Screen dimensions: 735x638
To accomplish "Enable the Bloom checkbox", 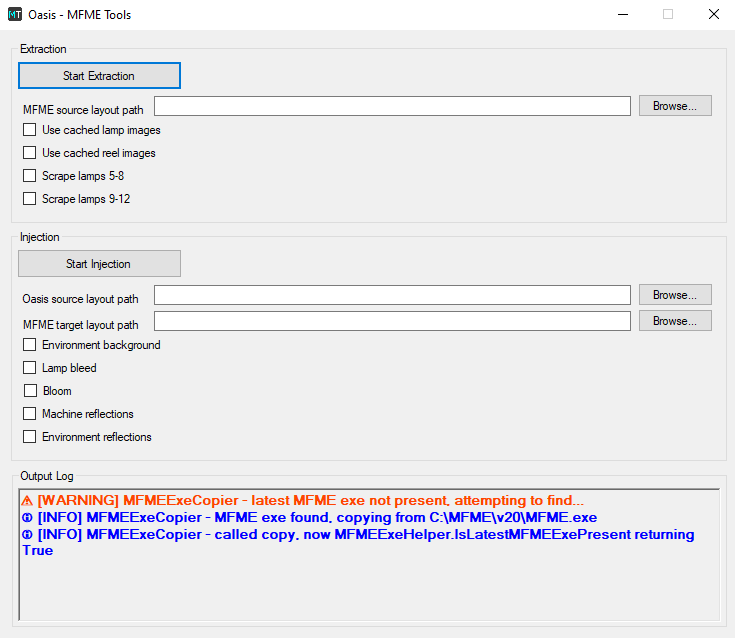I will [x=30, y=391].
